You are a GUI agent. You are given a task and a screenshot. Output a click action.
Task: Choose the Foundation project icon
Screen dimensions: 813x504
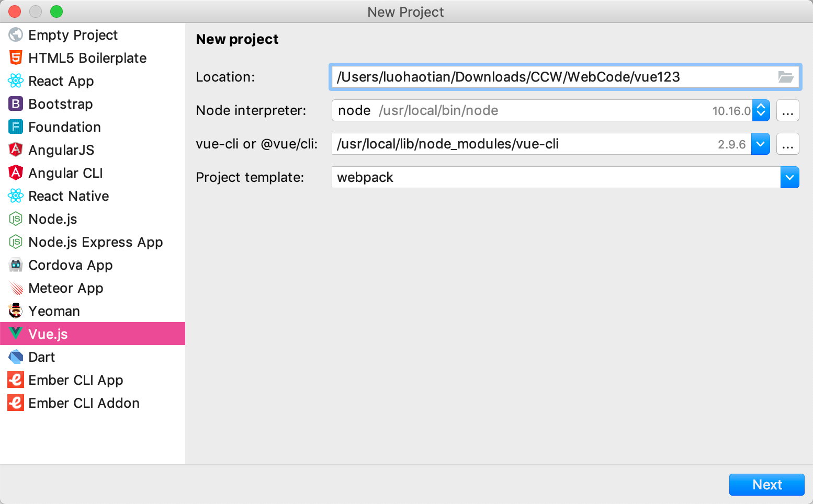(x=16, y=127)
